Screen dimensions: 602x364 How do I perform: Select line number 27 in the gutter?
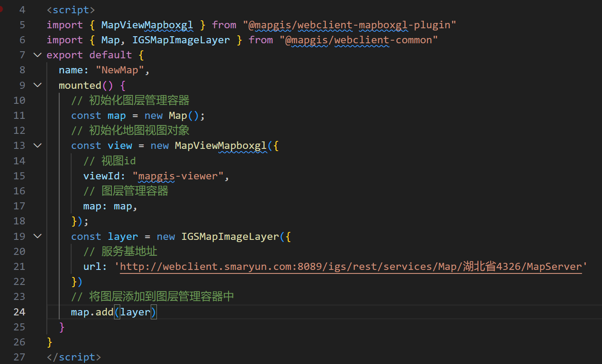[19, 357]
